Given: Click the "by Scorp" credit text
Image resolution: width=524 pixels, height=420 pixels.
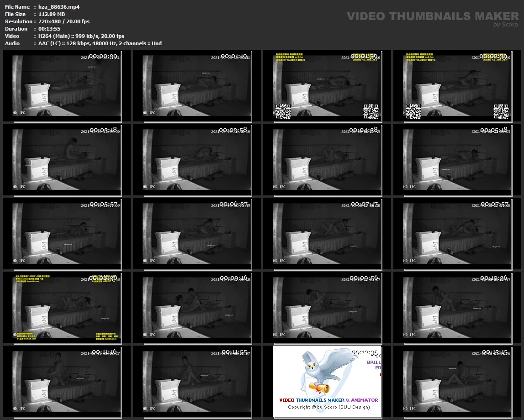Looking at the screenshot, I should [506, 25].
